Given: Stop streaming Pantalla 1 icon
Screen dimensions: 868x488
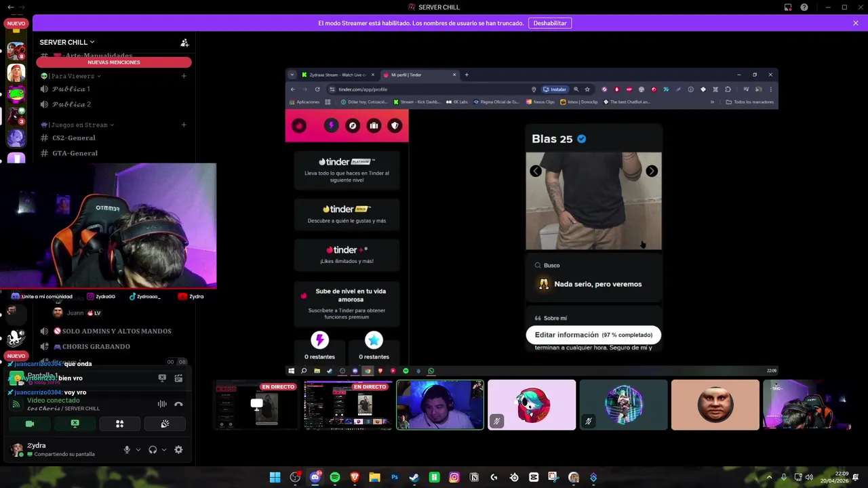Looking at the screenshot, I should (162, 378).
